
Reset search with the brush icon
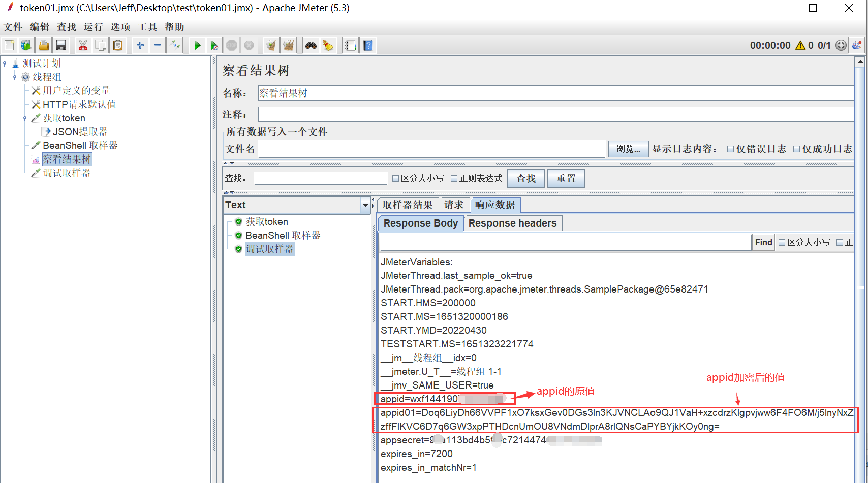pos(328,46)
